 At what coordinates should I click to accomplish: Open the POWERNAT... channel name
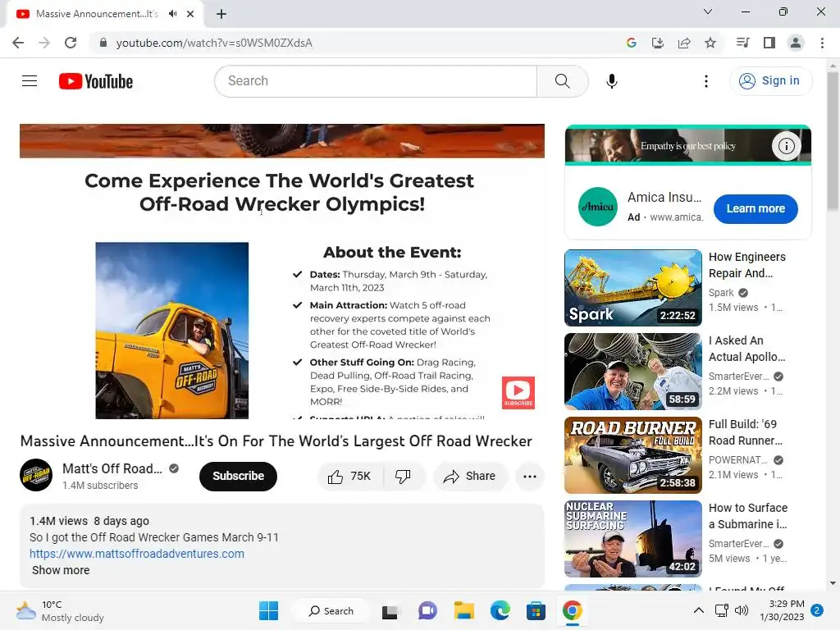pyautogui.click(x=737, y=460)
